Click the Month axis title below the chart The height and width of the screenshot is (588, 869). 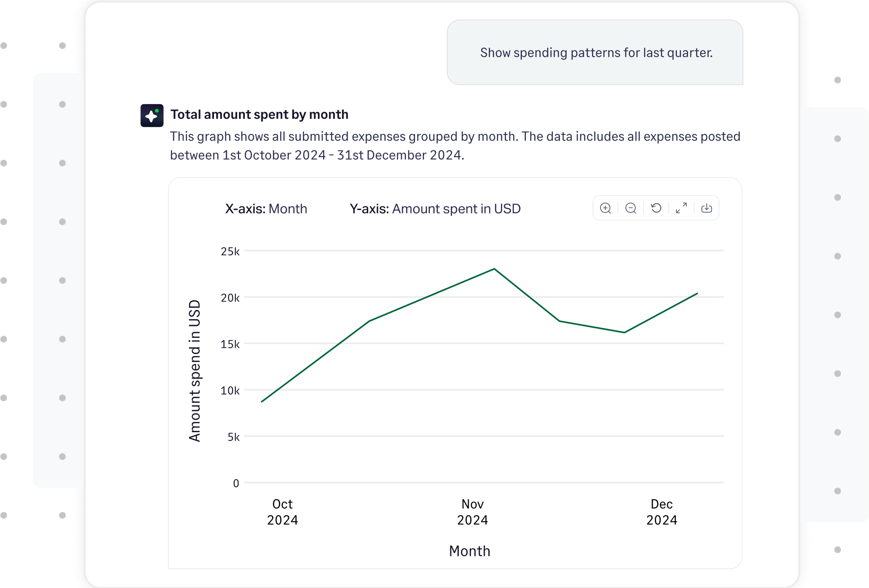tap(470, 551)
